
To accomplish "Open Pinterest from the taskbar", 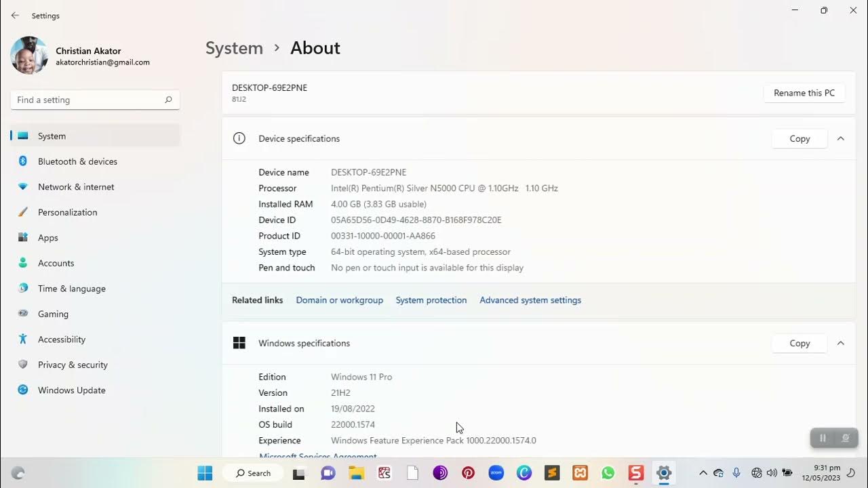I will pos(468,473).
